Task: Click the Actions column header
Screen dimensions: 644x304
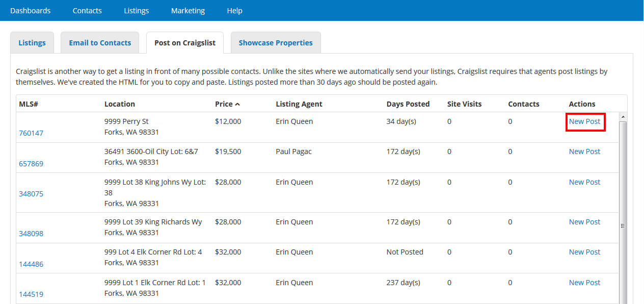Action: pyautogui.click(x=582, y=104)
